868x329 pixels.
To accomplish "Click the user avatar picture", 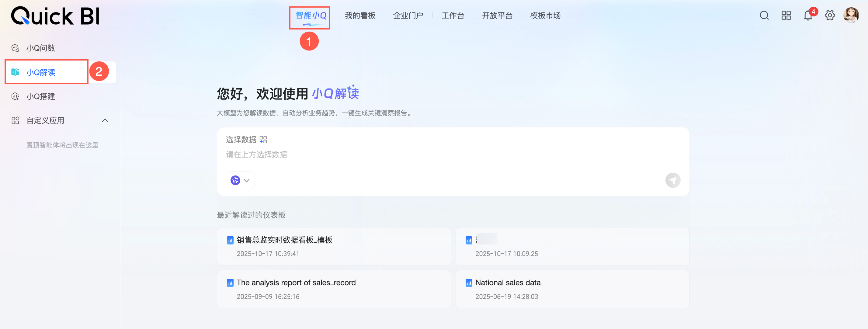I will [851, 16].
